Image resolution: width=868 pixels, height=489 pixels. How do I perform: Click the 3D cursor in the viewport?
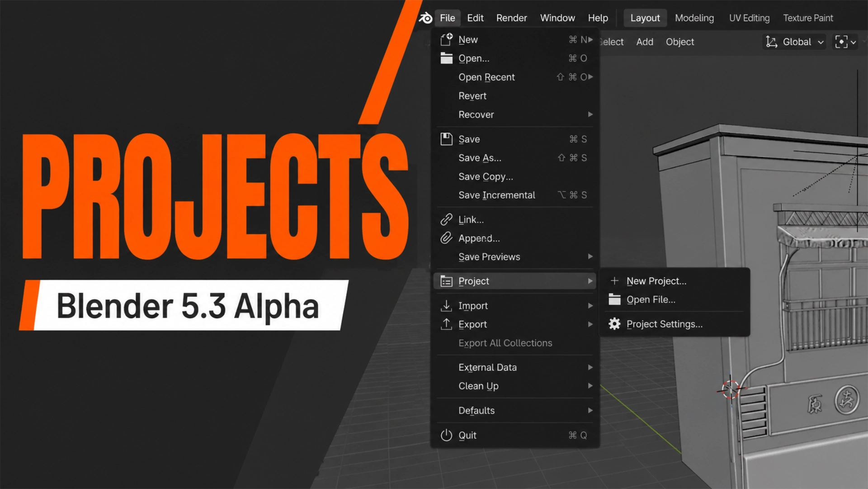tap(730, 389)
